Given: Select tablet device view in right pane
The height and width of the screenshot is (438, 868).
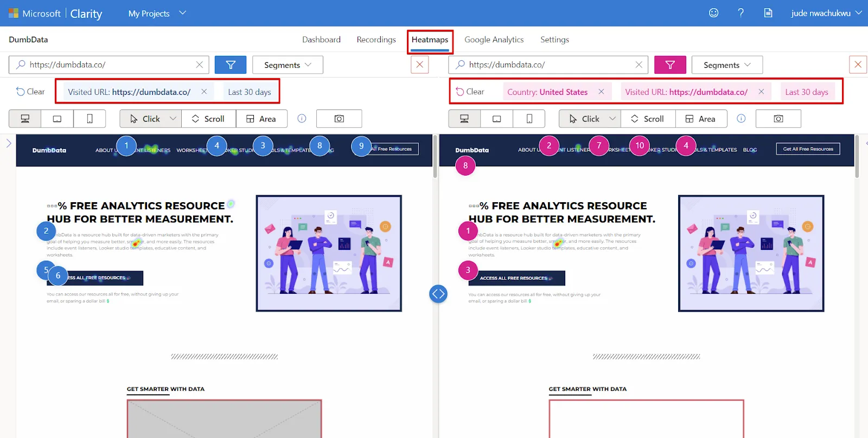Looking at the screenshot, I should (496, 119).
